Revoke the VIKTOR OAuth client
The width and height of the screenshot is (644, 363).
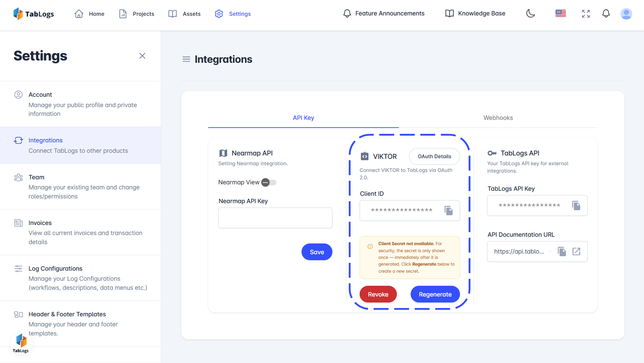[378, 294]
